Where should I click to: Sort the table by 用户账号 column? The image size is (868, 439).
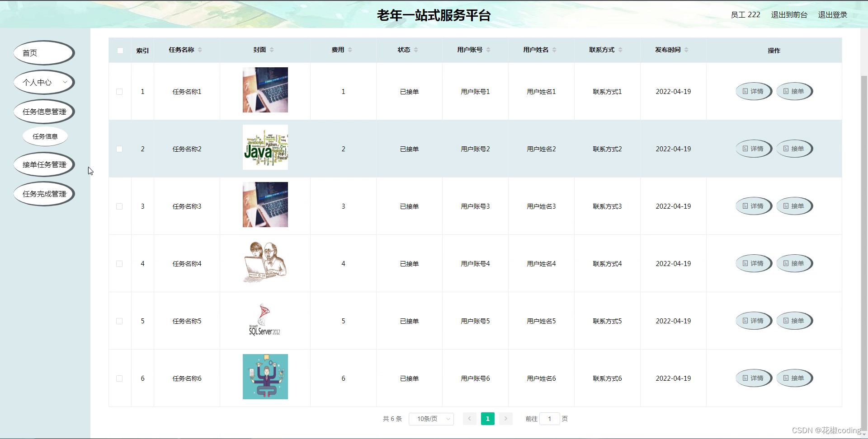pyautogui.click(x=488, y=50)
